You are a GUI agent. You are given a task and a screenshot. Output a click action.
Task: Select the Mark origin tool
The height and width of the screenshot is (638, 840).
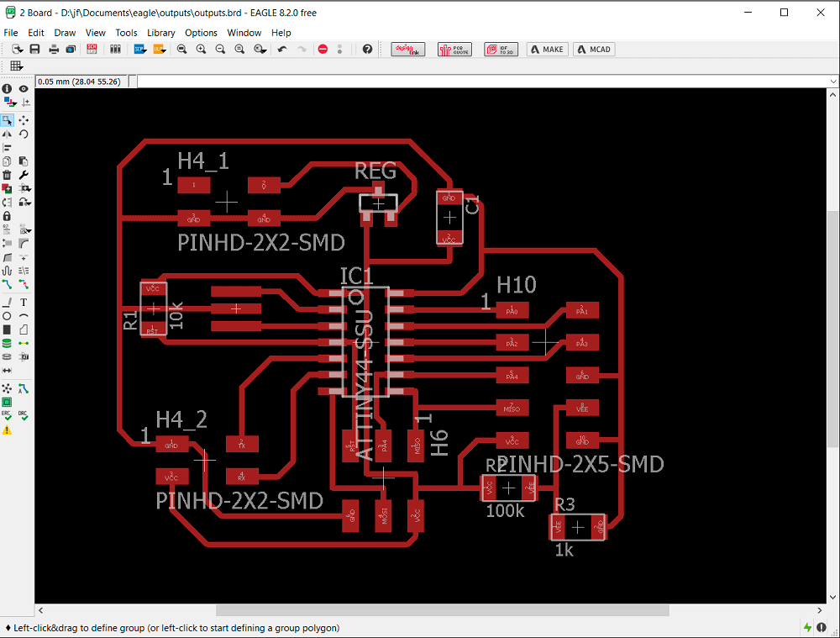25,102
